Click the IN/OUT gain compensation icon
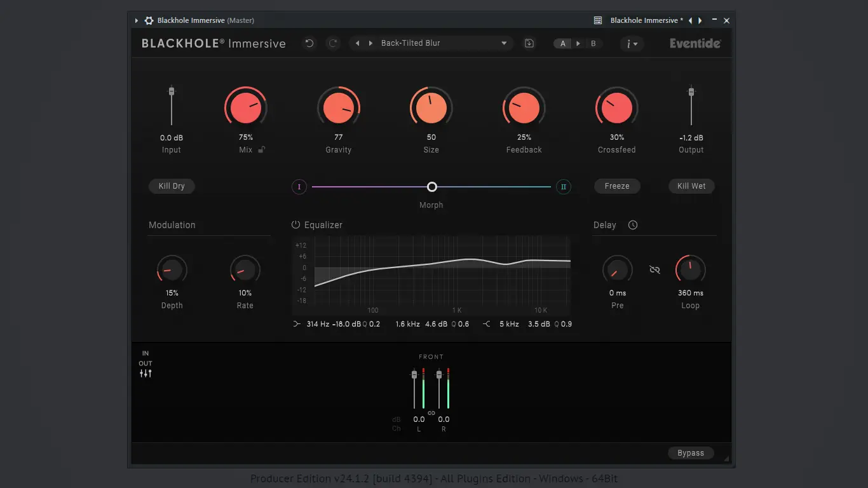This screenshot has height=488, width=868. (145, 372)
